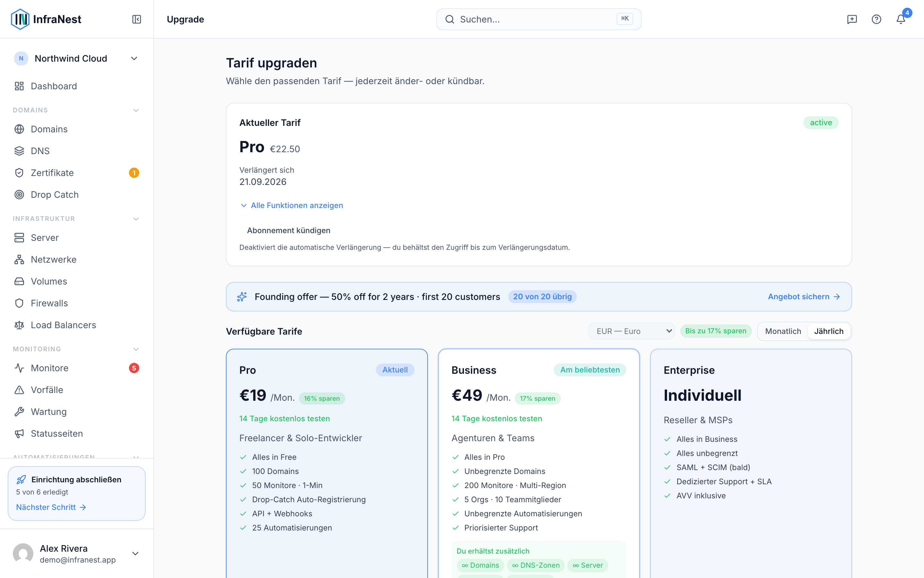
Task: Click the 14 Tage kostenlos testen under Pro
Action: pos(285,419)
